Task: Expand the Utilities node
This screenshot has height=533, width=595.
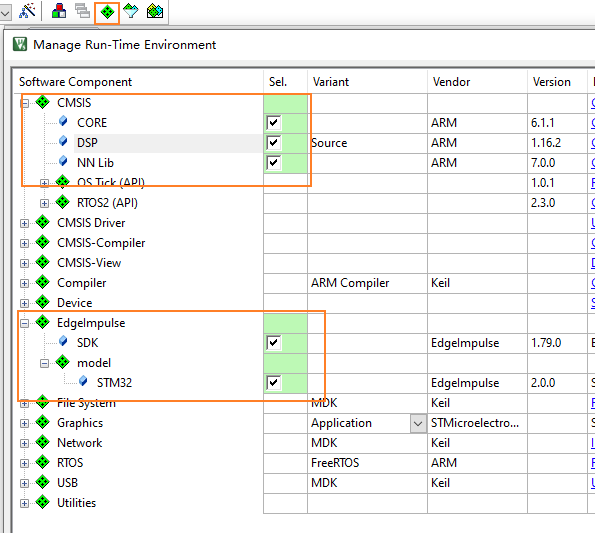Action: click(x=25, y=503)
